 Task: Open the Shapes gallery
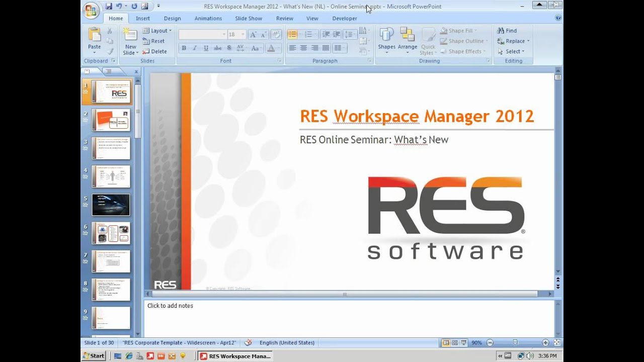386,40
